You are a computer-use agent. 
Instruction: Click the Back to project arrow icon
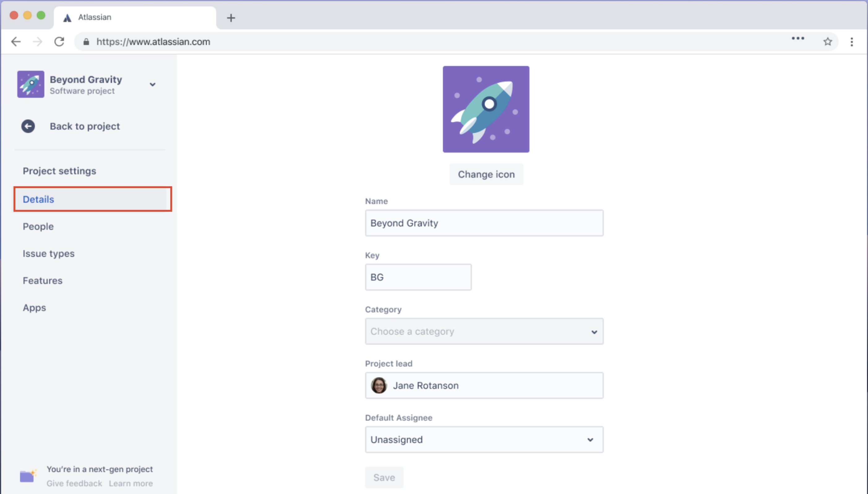click(28, 126)
